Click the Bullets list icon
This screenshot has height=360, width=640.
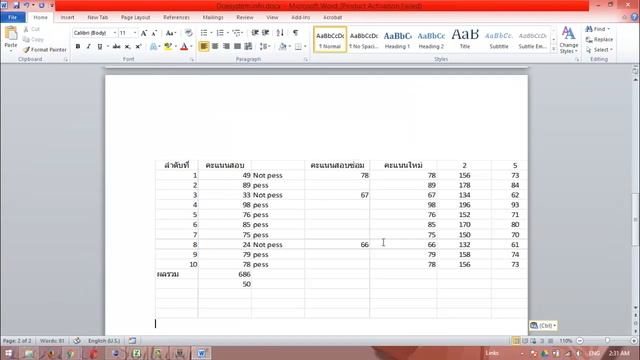204,33
